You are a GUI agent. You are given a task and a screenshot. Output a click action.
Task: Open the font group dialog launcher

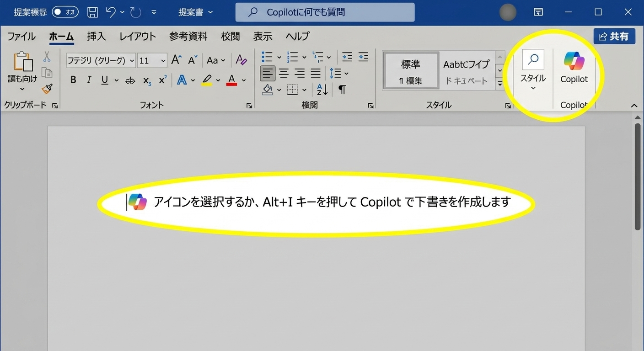point(249,106)
